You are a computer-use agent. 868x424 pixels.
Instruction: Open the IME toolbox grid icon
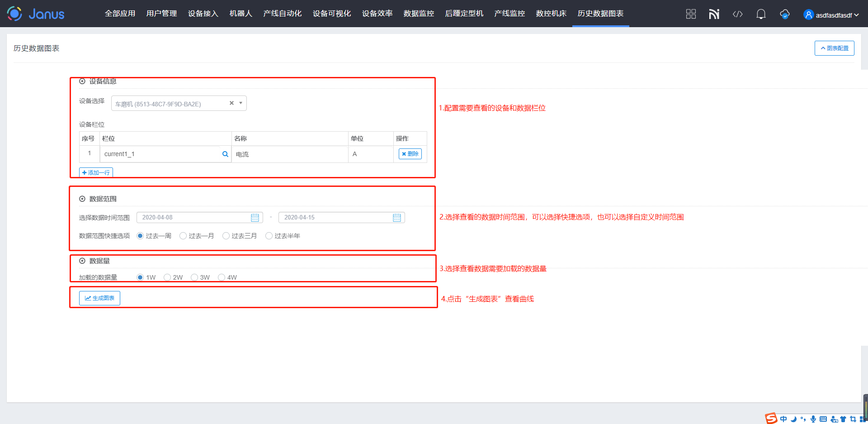click(x=863, y=419)
